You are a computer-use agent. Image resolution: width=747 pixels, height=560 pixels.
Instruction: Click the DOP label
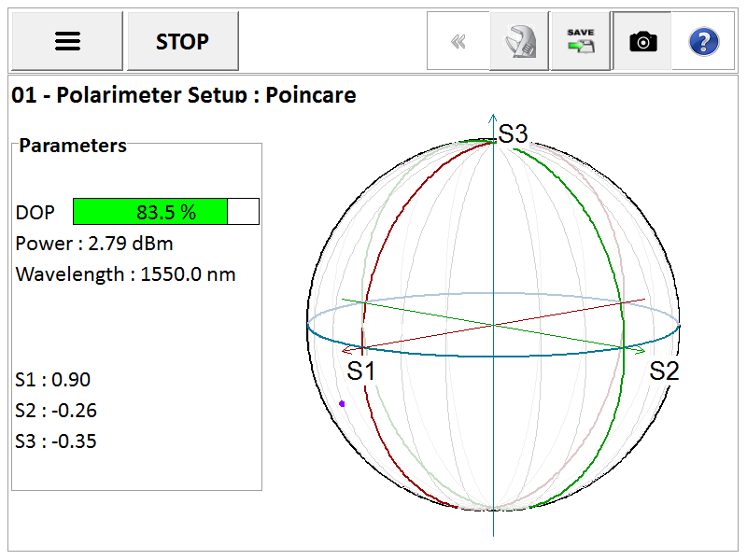pos(35,213)
